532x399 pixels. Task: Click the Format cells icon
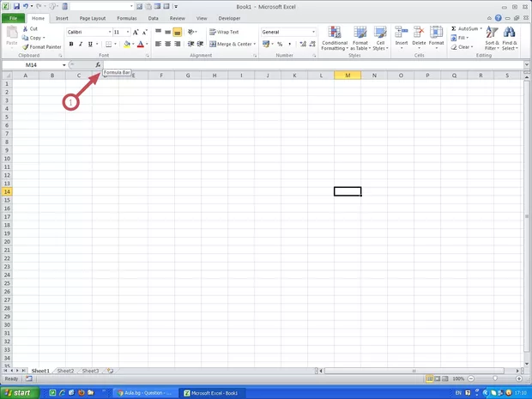[x=436, y=33]
